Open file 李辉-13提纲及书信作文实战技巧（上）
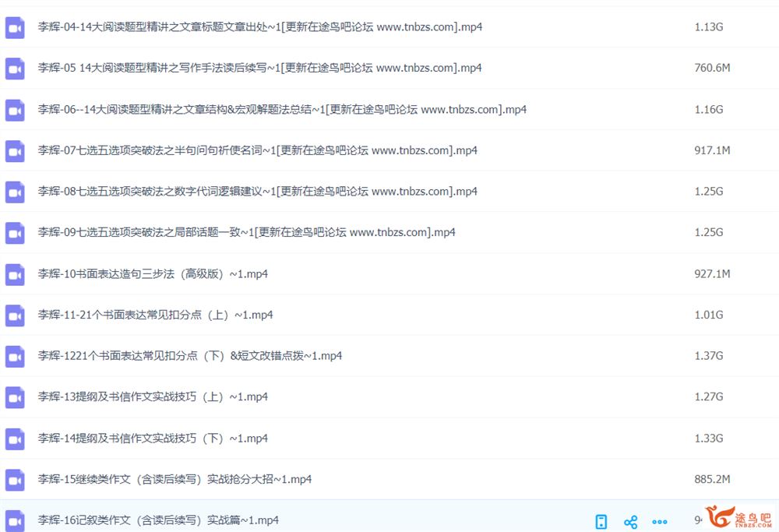Image resolution: width=779 pixels, height=532 pixels. click(x=153, y=396)
